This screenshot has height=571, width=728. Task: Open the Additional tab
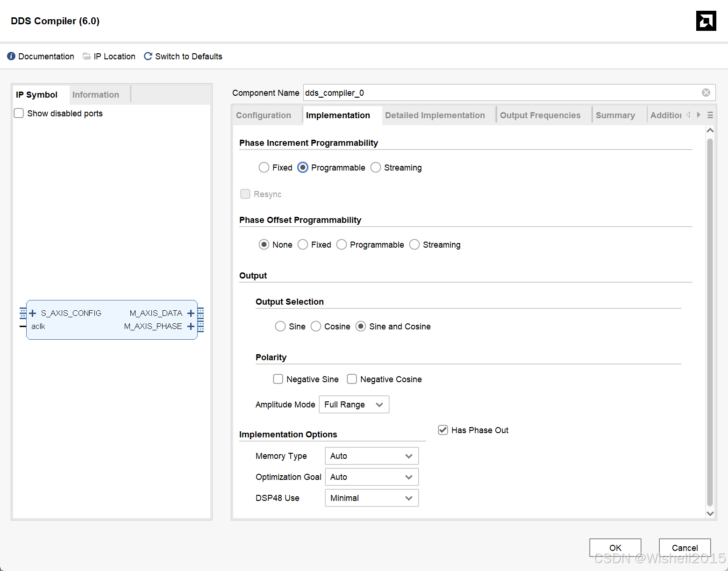click(x=666, y=115)
